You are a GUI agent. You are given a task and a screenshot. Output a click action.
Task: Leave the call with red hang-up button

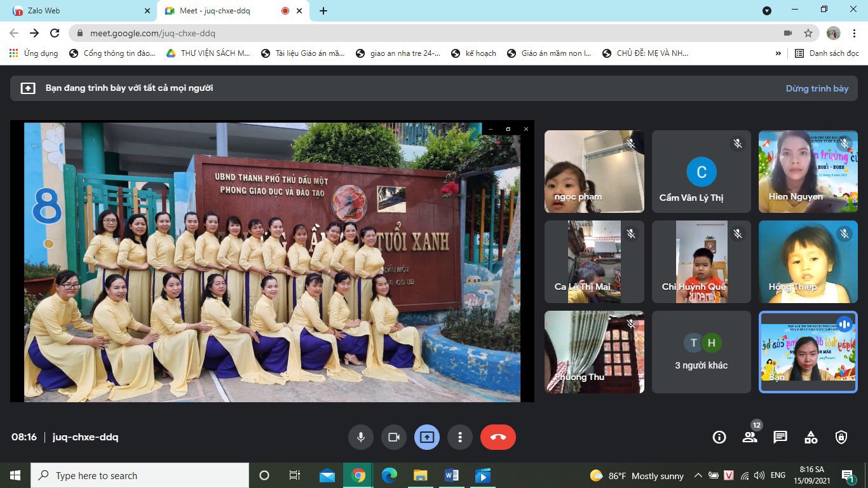[x=498, y=437]
